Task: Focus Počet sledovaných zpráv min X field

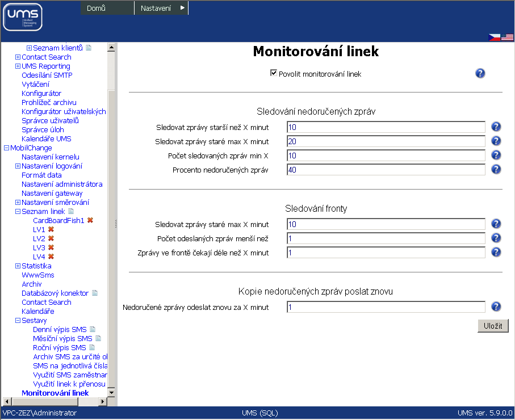Action: [x=386, y=156]
